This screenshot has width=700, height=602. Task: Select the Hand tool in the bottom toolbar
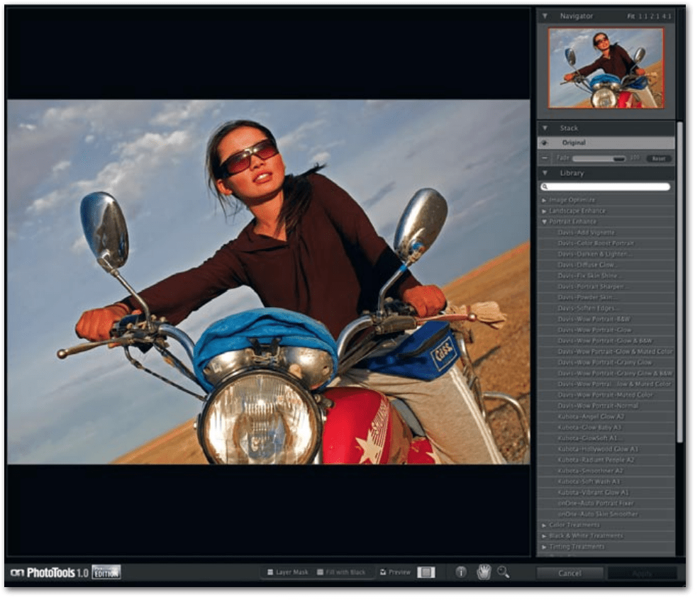click(x=485, y=572)
